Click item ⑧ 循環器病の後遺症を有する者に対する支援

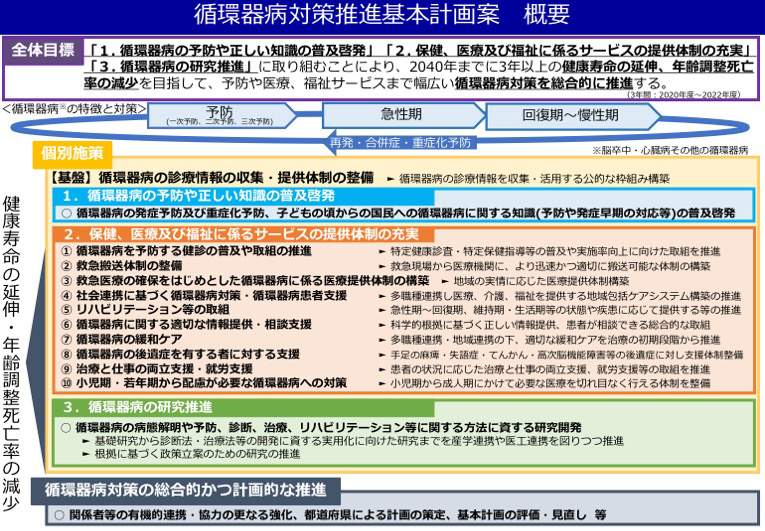click(180, 354)
